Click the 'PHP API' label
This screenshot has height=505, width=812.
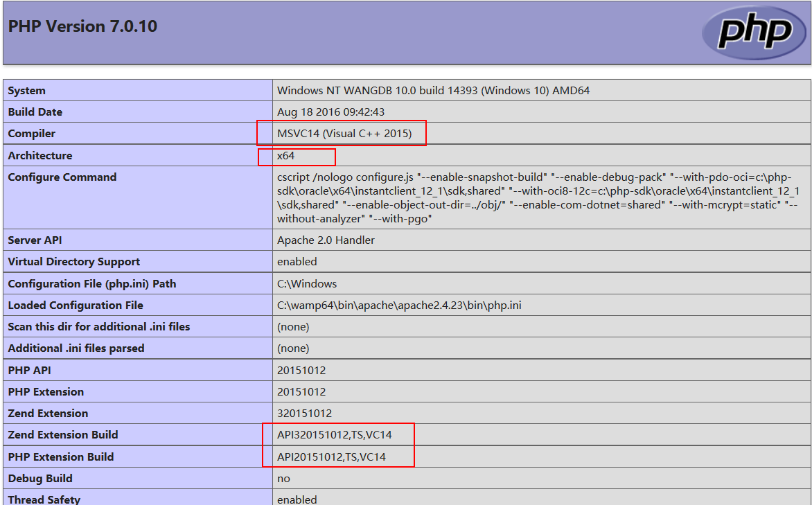(30, 371)
